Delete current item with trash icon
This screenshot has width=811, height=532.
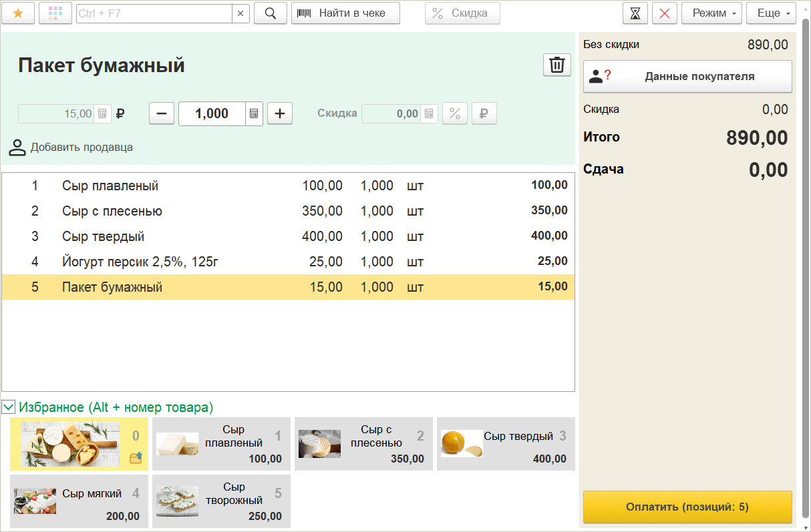click(x=556, y=65)
